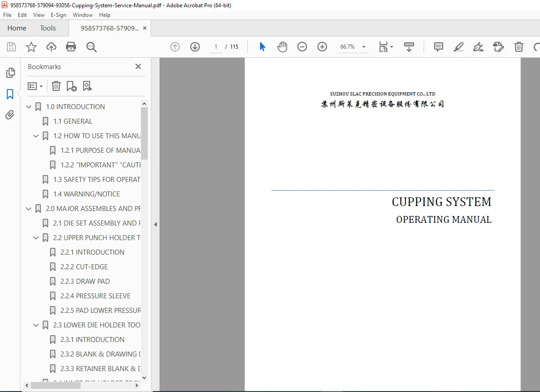540x392 pixels.
Task: Close the Bookmarks panel
Action: click(x=138, y=66)
